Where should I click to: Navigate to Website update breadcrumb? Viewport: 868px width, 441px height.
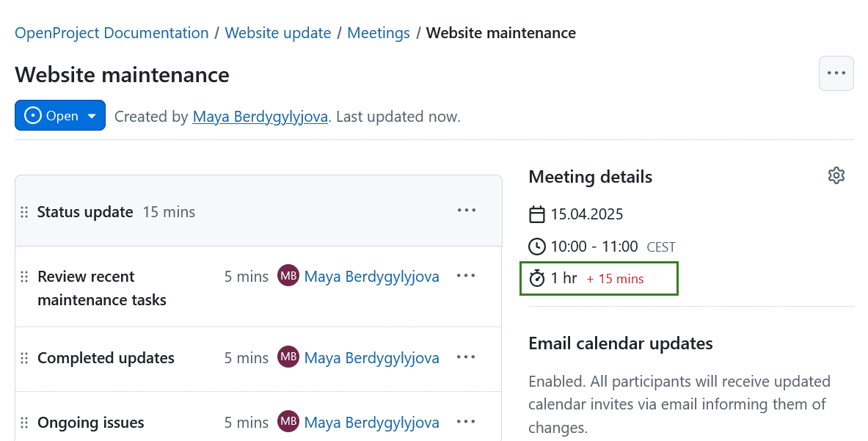(278, 33)
